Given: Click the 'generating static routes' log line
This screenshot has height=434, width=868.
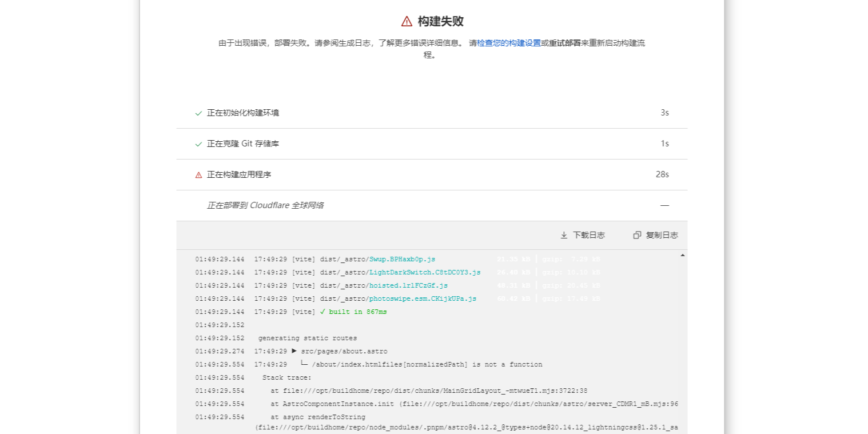Looking at the screenshot, I should (307, 338).
